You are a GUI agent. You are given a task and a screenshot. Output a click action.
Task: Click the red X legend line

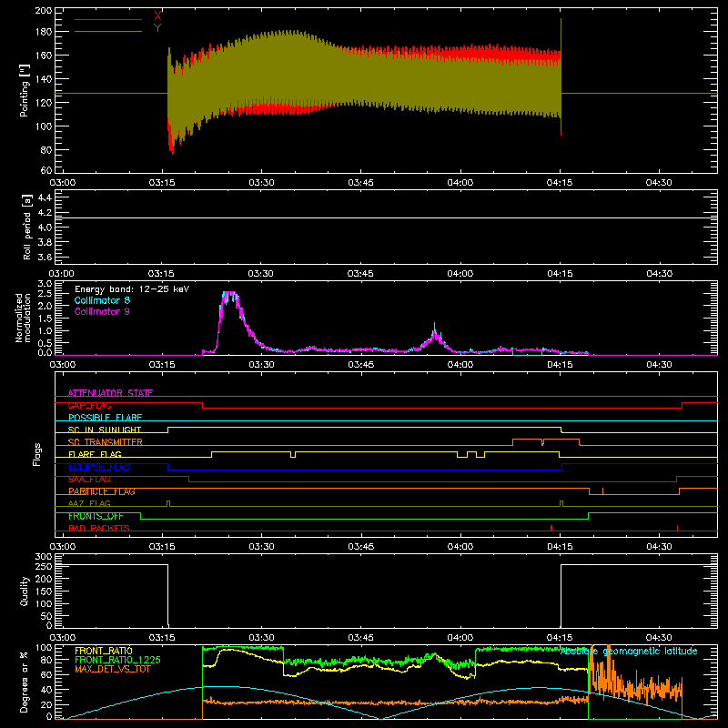[x=108, y=19]
